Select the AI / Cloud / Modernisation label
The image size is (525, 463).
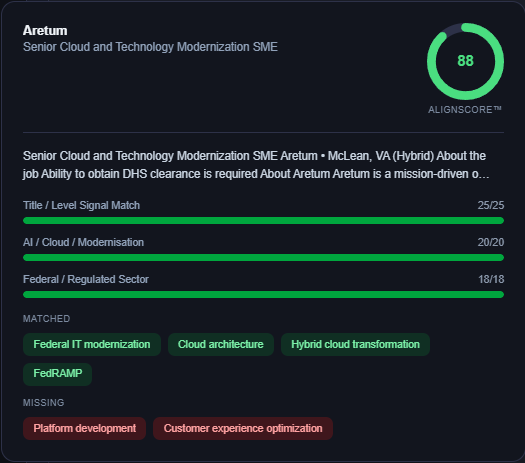(x=83, y=242)
